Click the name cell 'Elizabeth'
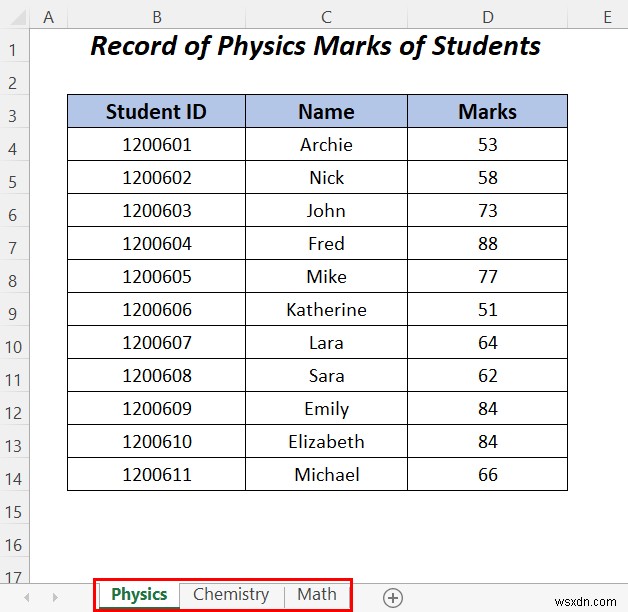The image size is (628, 612). 326,441
